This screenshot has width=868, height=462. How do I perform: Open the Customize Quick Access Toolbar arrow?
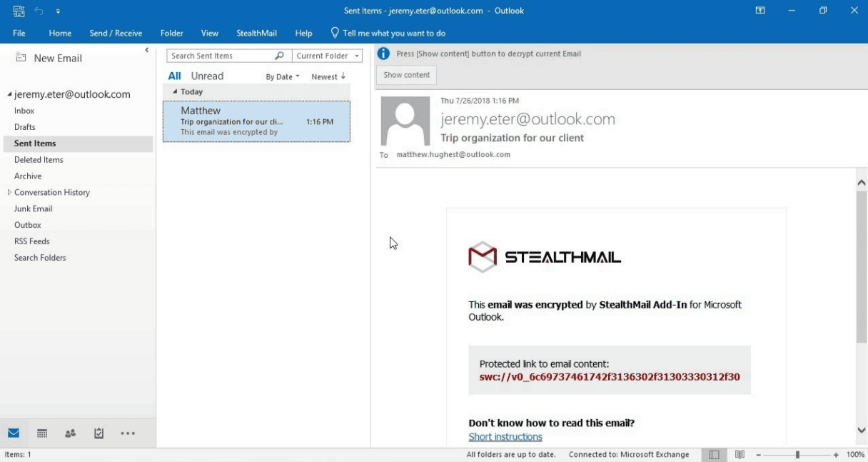[x=58, y=11]
